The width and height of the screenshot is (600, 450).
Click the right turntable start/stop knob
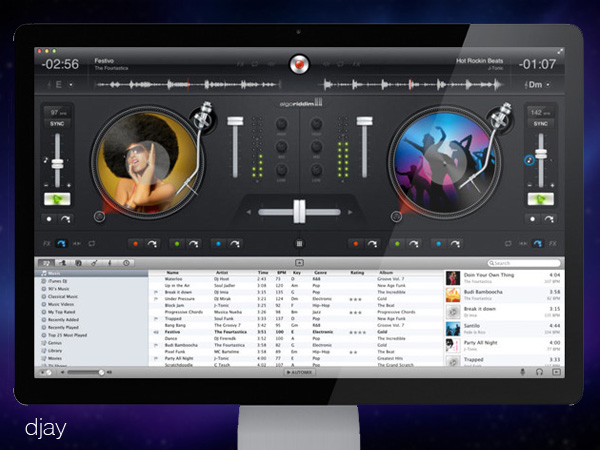396,217
